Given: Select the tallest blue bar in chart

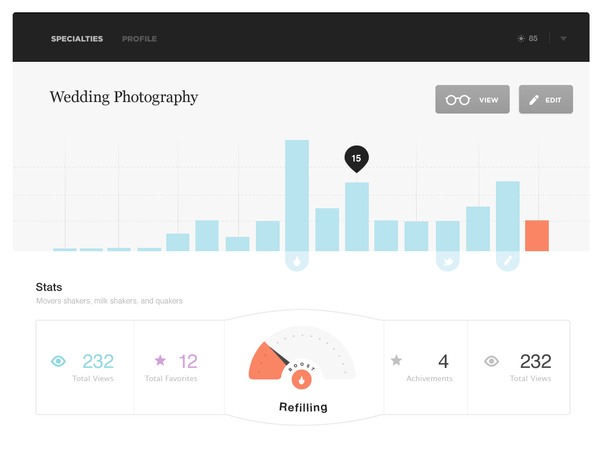Looking at the screenshot, I should tap(297, 195).
